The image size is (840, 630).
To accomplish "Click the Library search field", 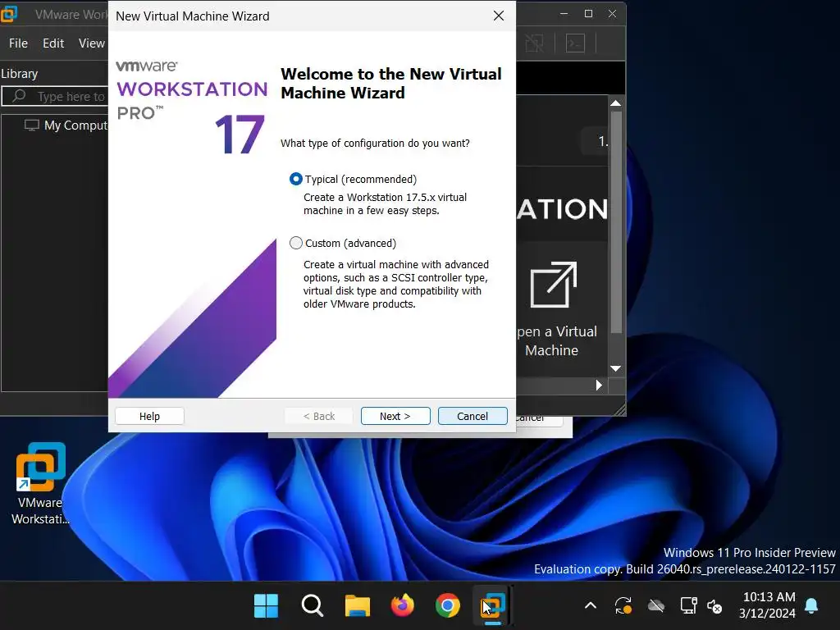I will click(x=55, y=97).
